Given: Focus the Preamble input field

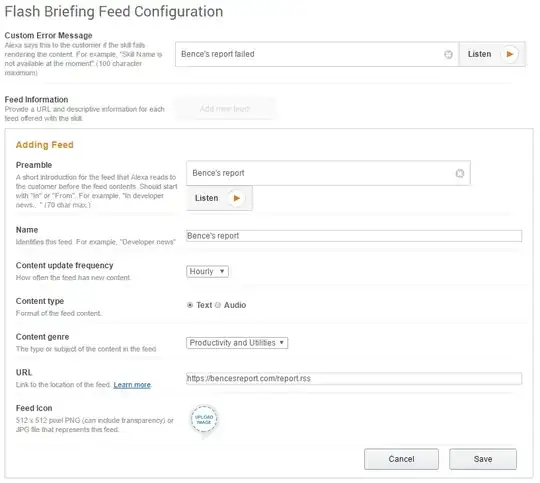Looking at the screenshot, I should point(328,173).
